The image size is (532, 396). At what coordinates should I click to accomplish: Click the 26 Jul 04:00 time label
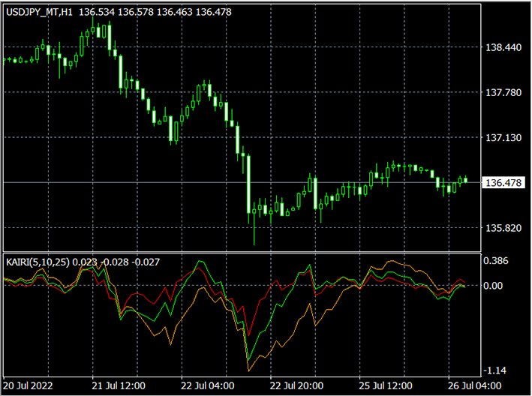(x=474, y=385)
